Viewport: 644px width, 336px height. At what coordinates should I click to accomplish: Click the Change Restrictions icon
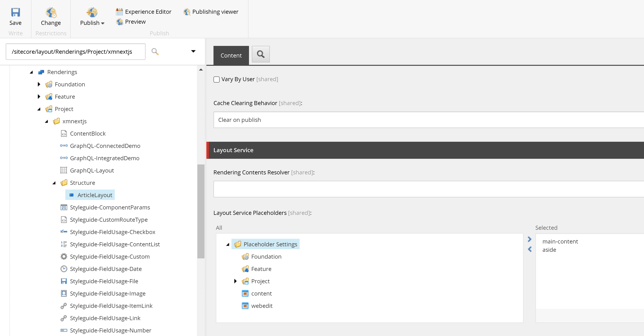click(51, 13)
